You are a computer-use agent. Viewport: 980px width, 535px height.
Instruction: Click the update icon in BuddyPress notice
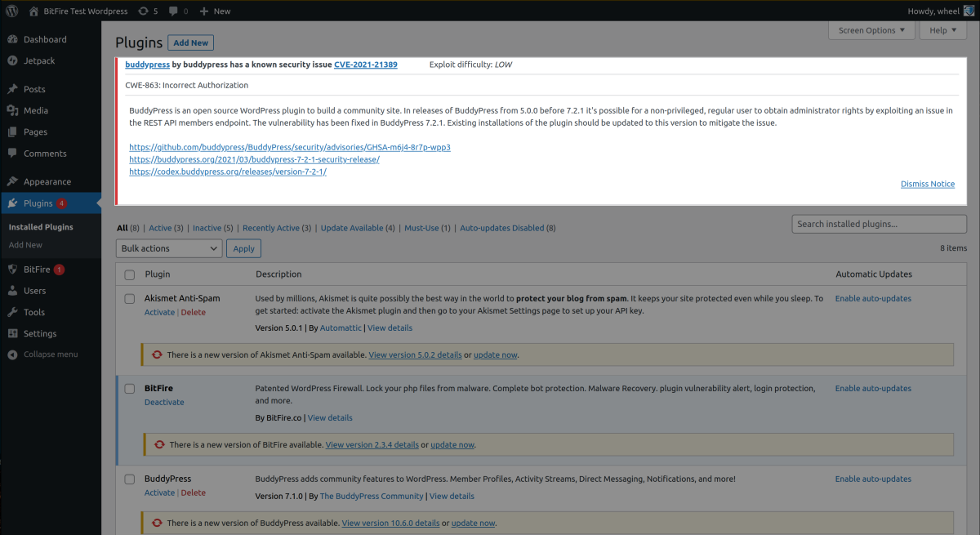pyautogui.click(x=157, y=523)
